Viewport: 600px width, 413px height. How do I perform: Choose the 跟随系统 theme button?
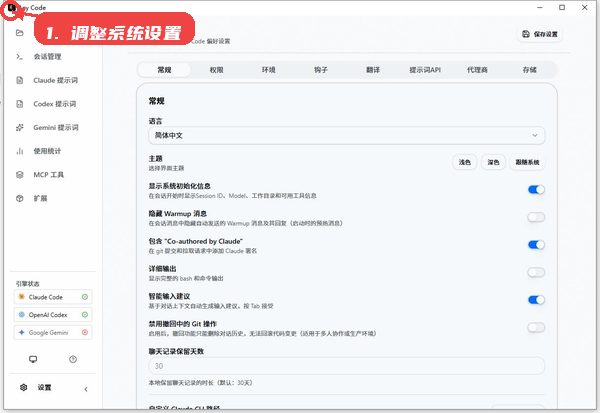527,162
